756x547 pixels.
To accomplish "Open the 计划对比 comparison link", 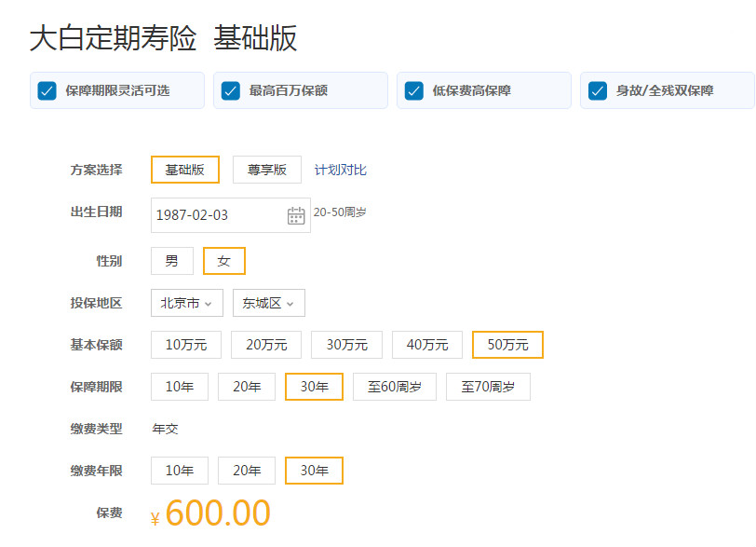I will 341,170.
